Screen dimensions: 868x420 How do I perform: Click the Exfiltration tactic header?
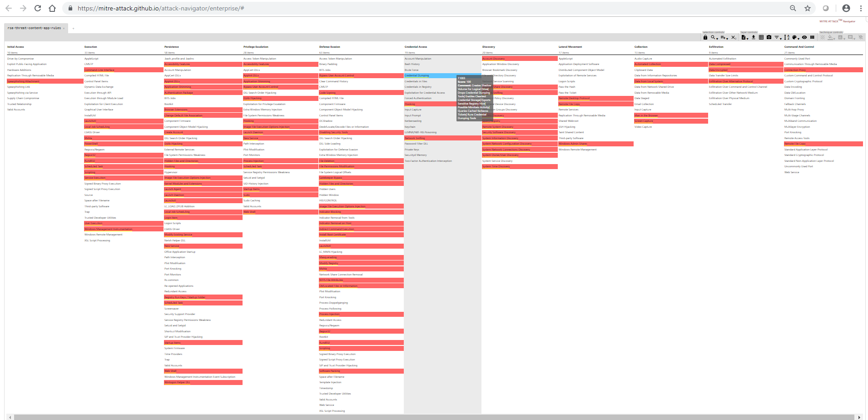click(x=716, y=47)
